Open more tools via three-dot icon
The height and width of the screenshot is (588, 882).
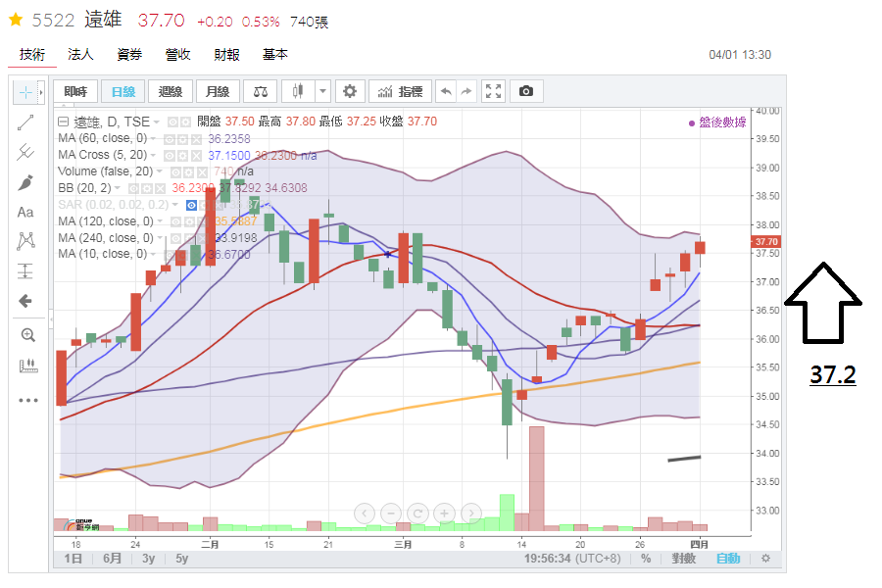pyautogui.click(x=27, y=400)
